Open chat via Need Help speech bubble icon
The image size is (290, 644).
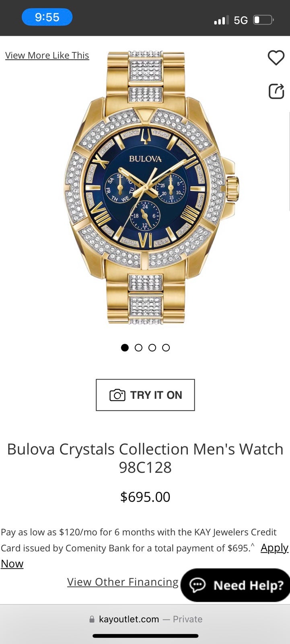pos(197,585)
